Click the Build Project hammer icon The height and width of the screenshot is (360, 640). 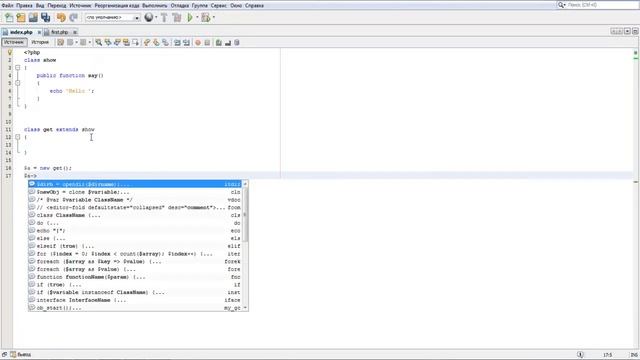point(164,18)
